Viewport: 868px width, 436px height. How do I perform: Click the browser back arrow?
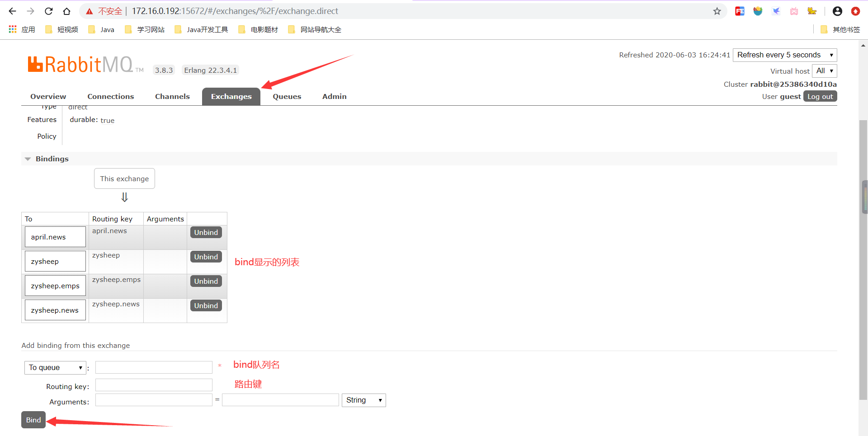click(x=13, y=11)
